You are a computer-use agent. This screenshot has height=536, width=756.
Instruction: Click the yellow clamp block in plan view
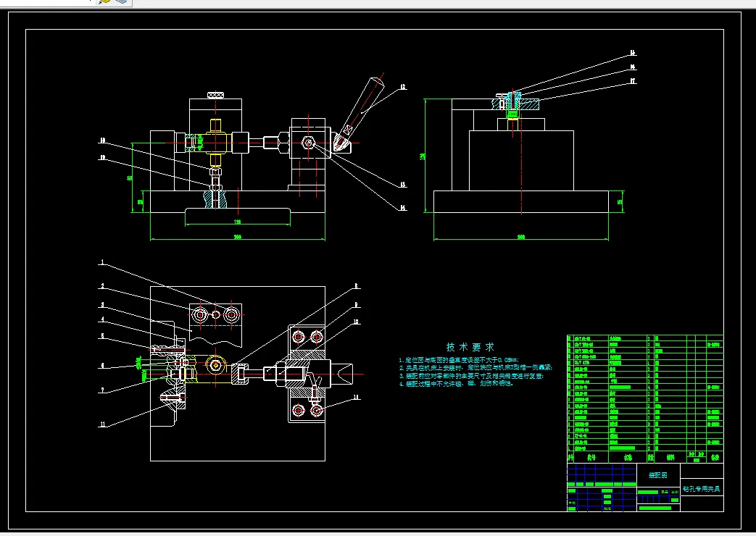(x=208, y=369)
